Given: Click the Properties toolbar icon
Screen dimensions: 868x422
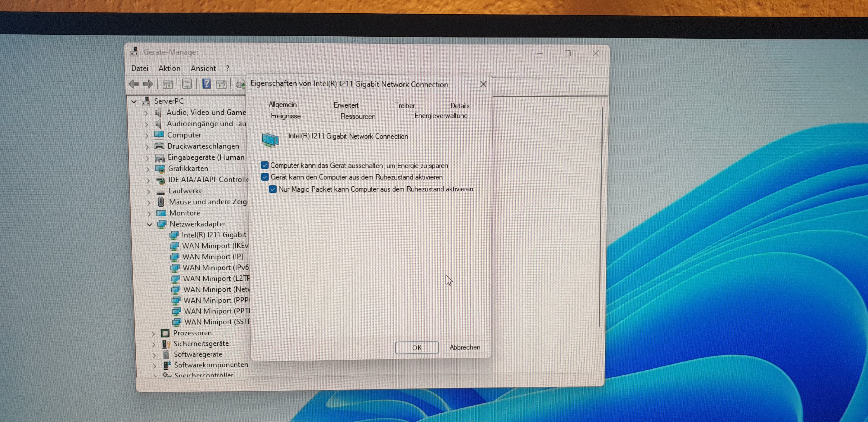Looking at the screenshot, I should [x=187, y=84].
